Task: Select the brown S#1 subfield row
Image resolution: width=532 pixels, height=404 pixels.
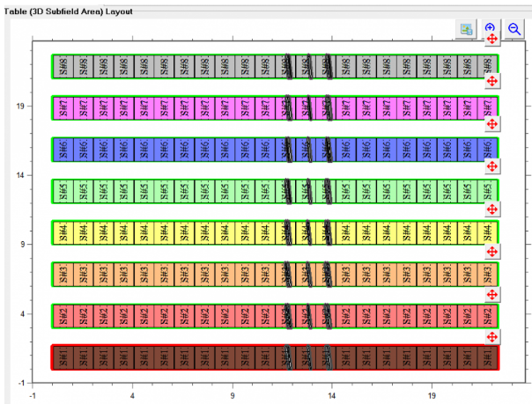Action: [220, 357]
